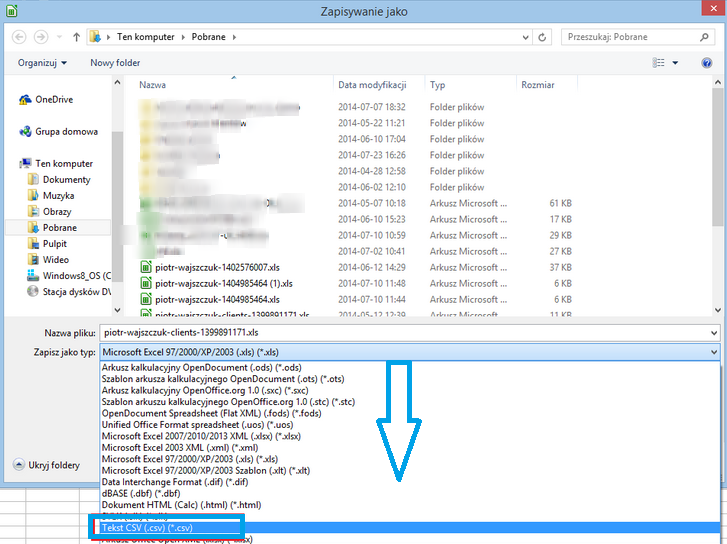Select the Windows8_OS drive
The image size is (727, 544).
click(x=69, y=275)
